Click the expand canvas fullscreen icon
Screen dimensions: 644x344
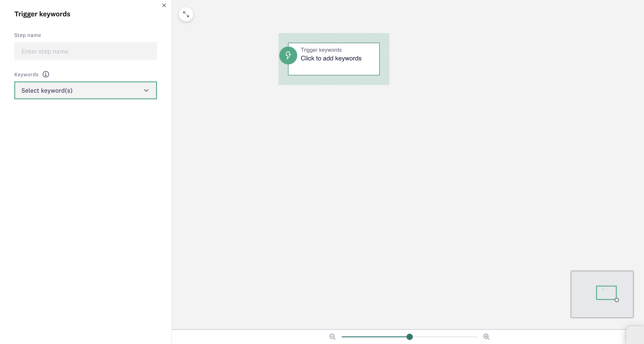pos(186,14)
